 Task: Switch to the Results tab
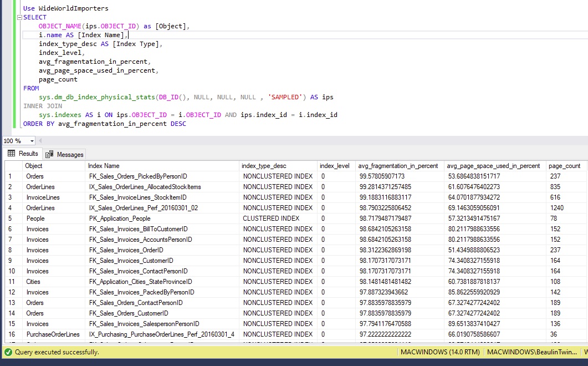(23, 154)
